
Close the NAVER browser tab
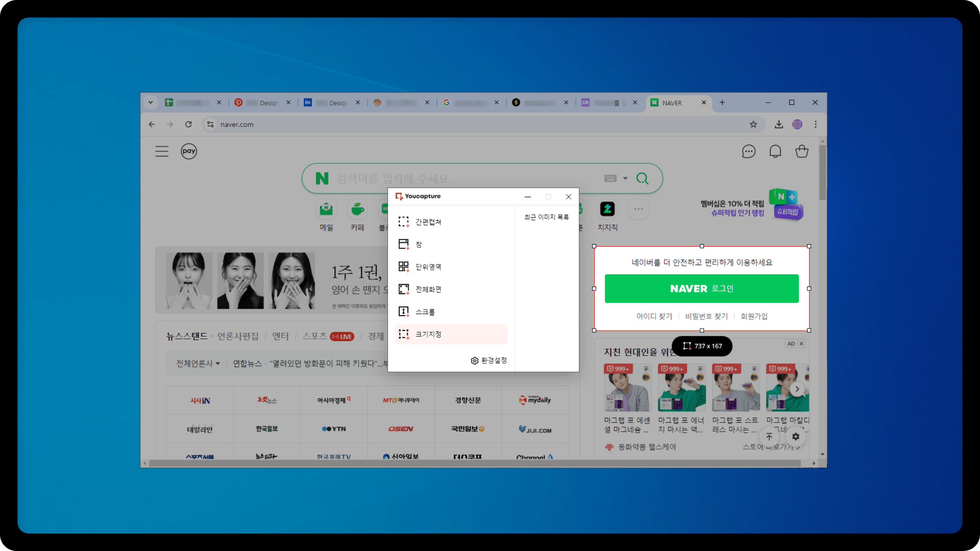tap(704, 102)
